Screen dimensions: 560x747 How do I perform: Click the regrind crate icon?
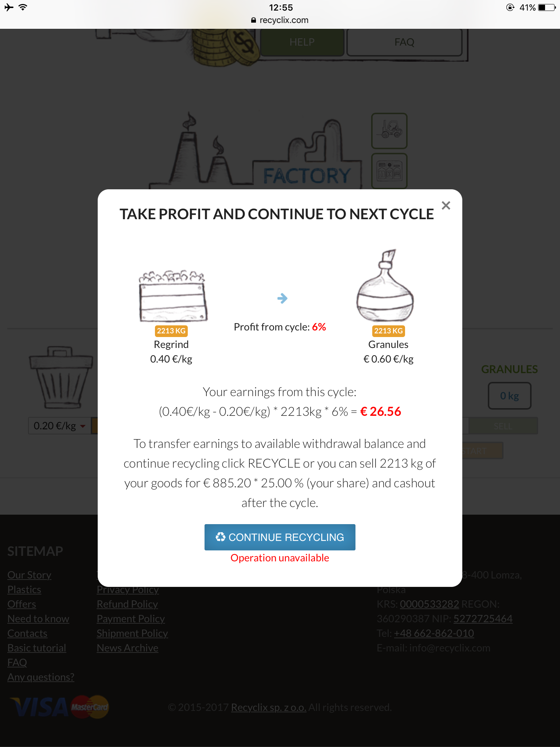point(173,297)
